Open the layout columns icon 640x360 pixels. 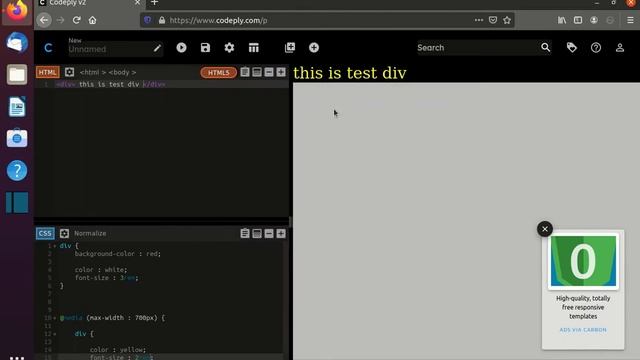click(253, 48)
